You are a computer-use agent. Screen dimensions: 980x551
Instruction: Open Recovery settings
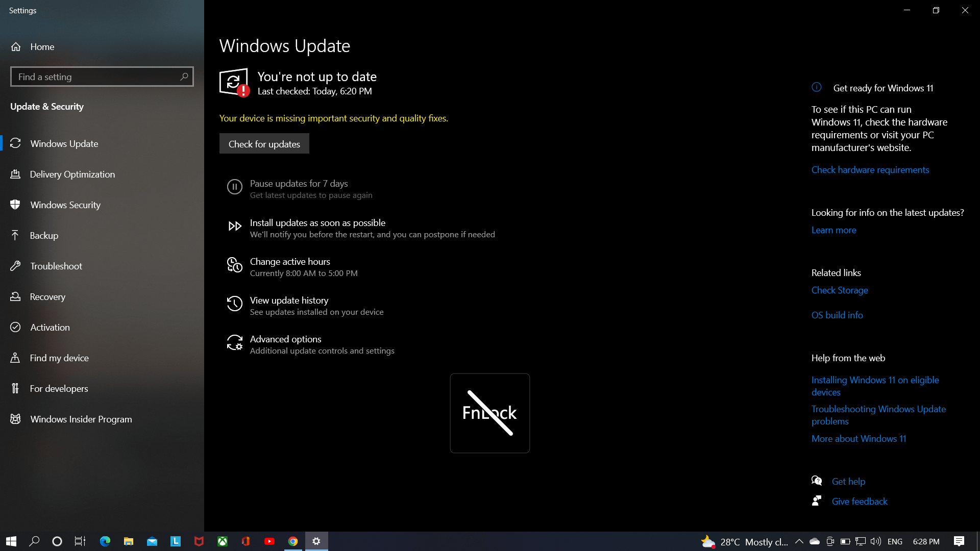click(102, 297)
